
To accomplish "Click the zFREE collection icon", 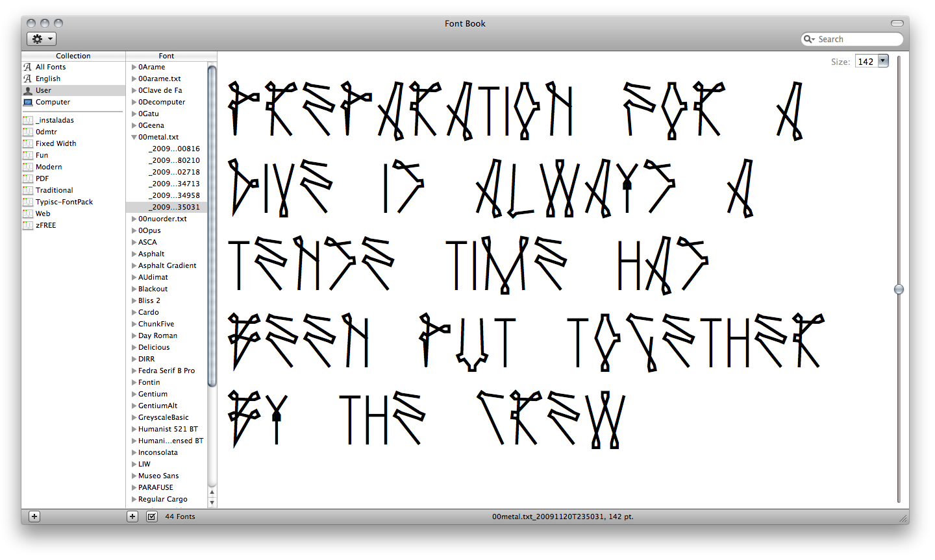I will 27,225.
